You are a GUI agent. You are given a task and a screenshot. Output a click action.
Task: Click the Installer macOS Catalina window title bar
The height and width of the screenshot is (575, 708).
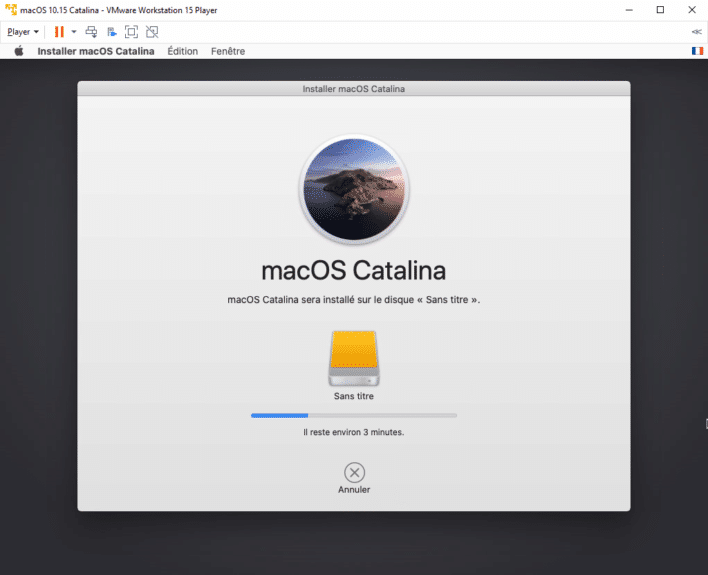click(354, 89)
